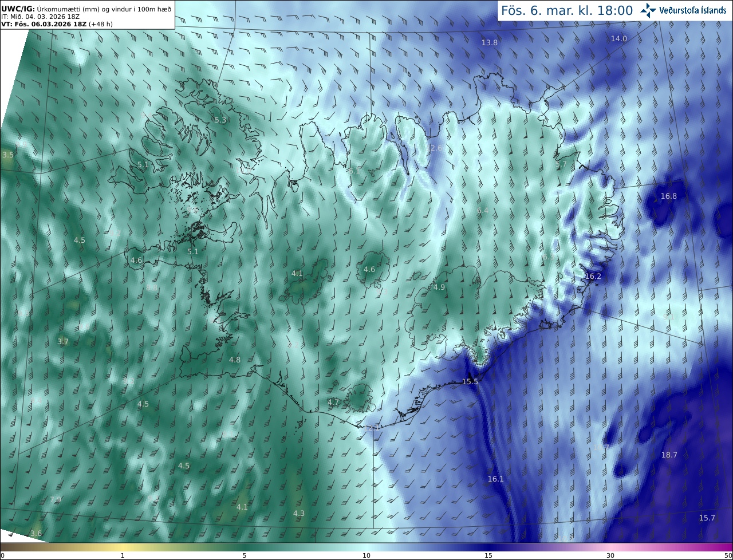Click the 13.8 value on the map
Viewport: 733px width, 560px height.
489,43
